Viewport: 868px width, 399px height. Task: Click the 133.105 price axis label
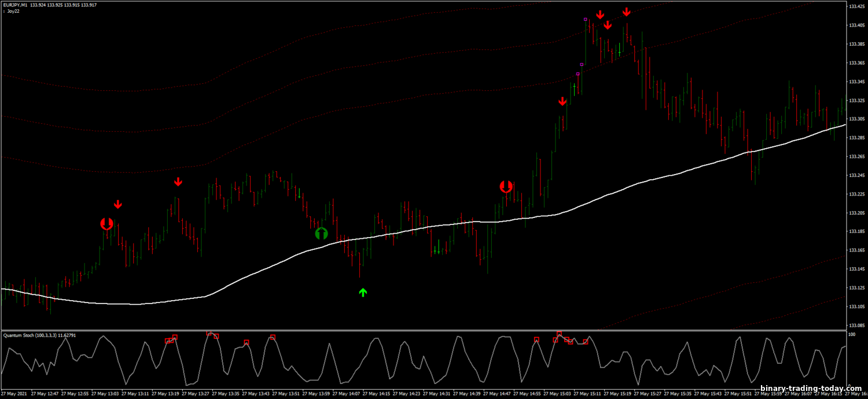tap(856, 306)
